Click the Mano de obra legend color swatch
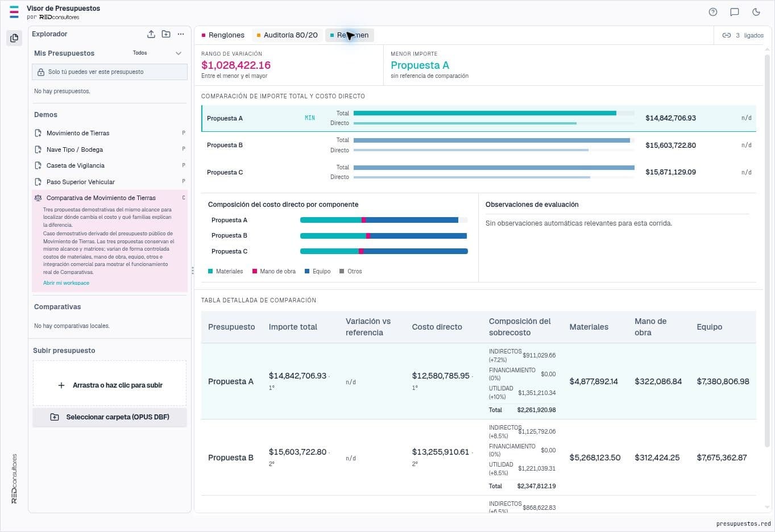The width and height of the screenshot is (775, 532). (255, 272)
